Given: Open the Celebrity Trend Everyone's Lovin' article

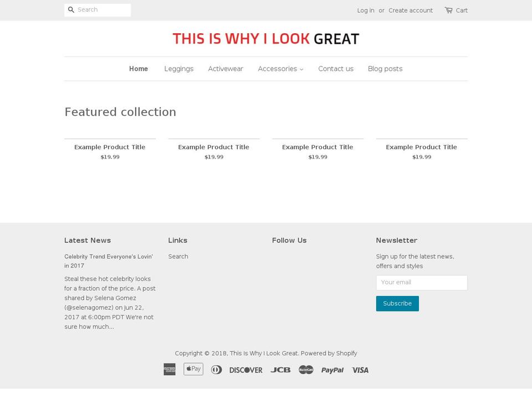Looking at the screenshot, I should pos(109,261).
